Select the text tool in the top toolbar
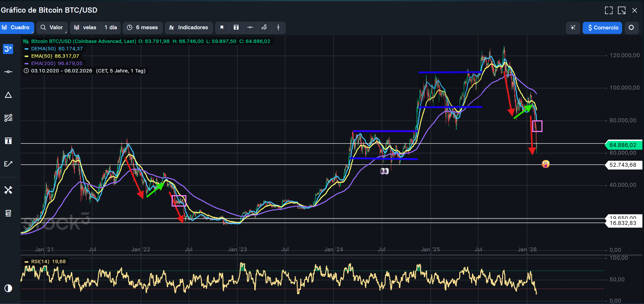 point(236,28)
